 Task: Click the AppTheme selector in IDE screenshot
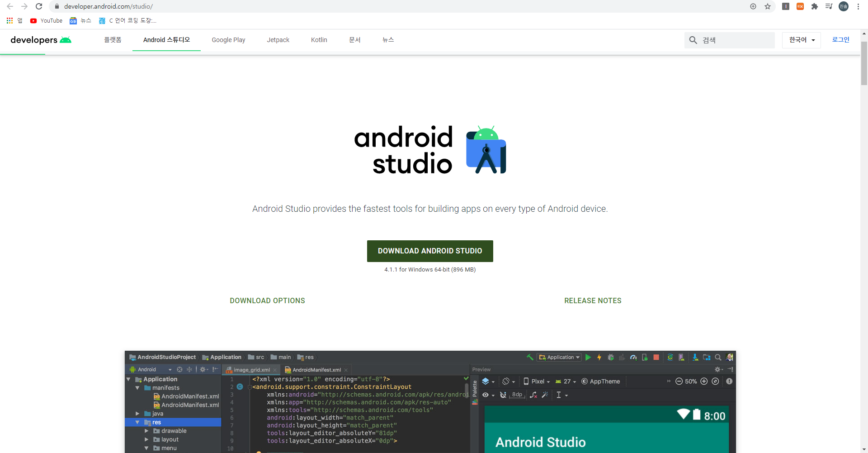tap(600, 381)
